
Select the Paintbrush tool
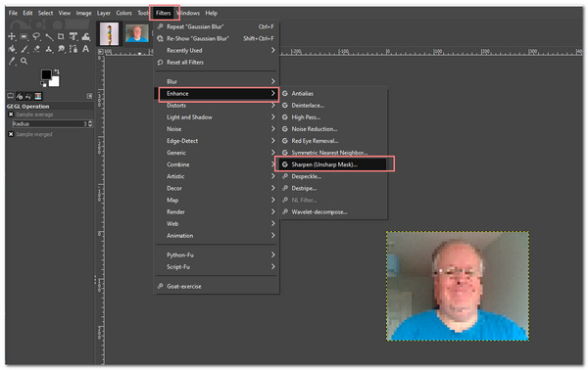point(24,49)
